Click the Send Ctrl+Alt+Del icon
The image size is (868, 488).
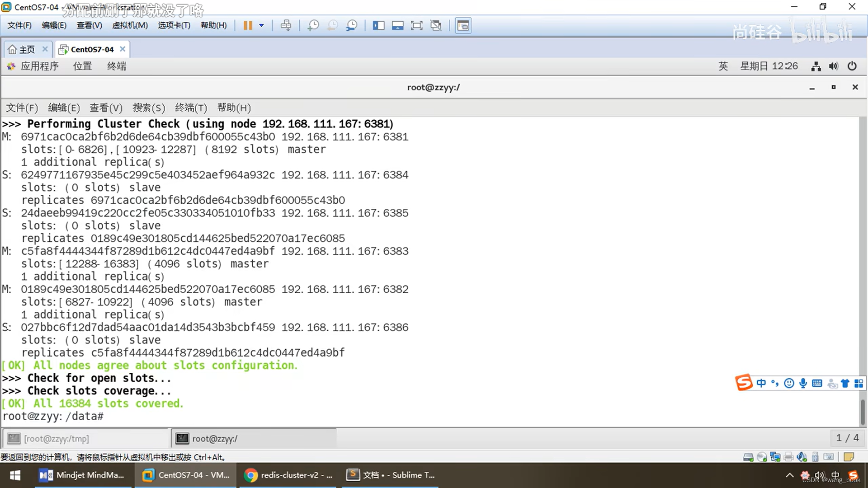click(286, 25)
